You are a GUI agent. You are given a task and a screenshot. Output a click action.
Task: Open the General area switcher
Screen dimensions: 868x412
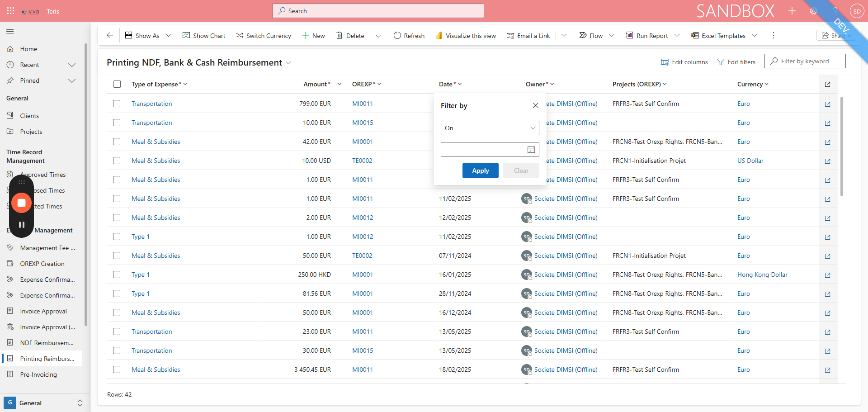tap(44, 403)
